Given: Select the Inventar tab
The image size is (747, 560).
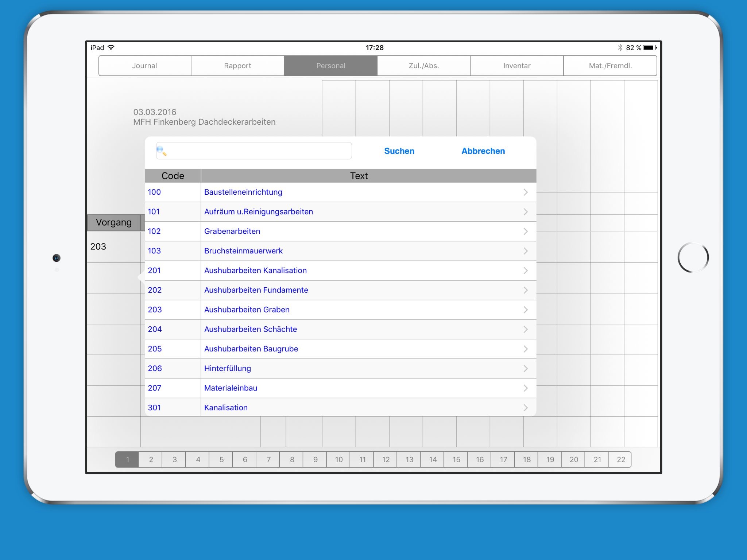Looking at the screenshot, I should coord(516,66).
